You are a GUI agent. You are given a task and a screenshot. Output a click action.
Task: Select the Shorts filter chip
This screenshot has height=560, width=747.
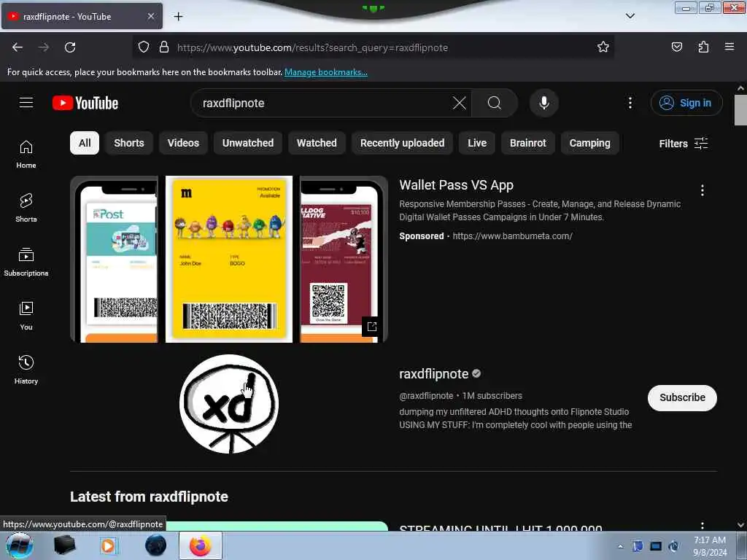pyautogui.click(x=128, y=143)
